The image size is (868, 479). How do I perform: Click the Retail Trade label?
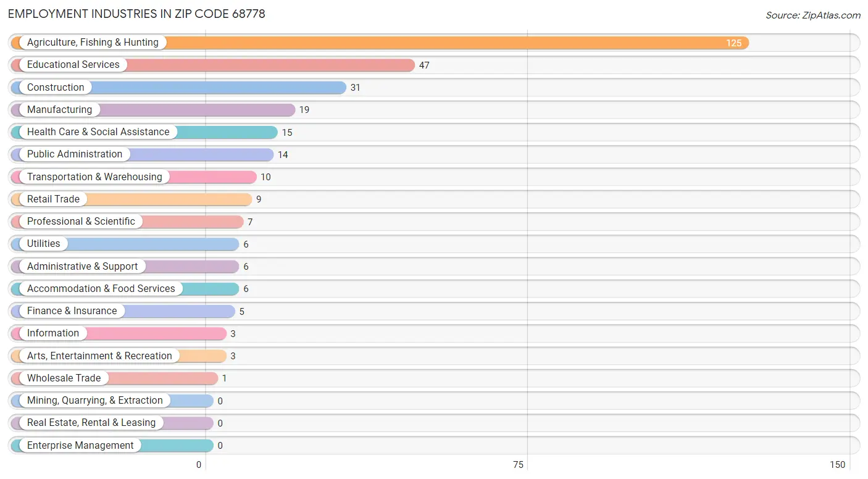pos(53,199)
